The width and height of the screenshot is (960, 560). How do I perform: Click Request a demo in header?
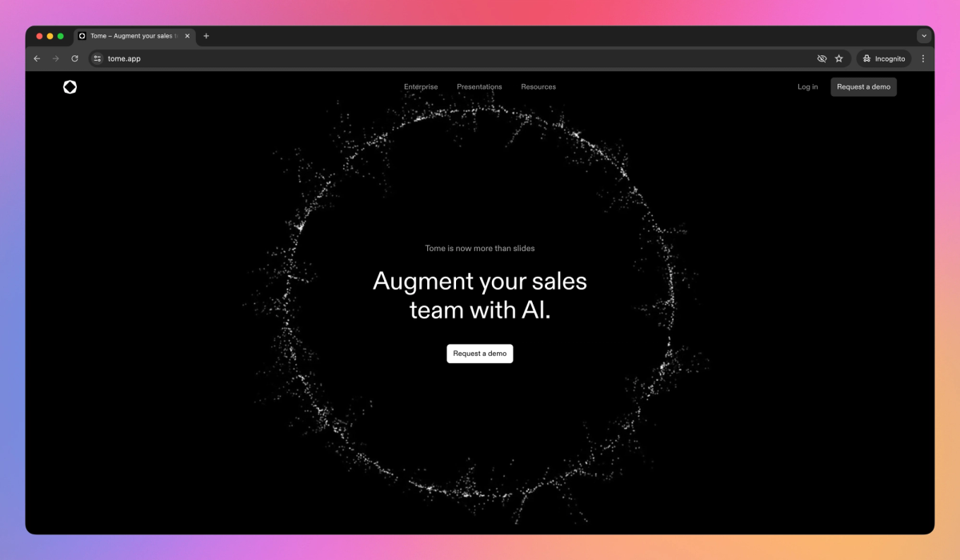[x=863, y=87]
